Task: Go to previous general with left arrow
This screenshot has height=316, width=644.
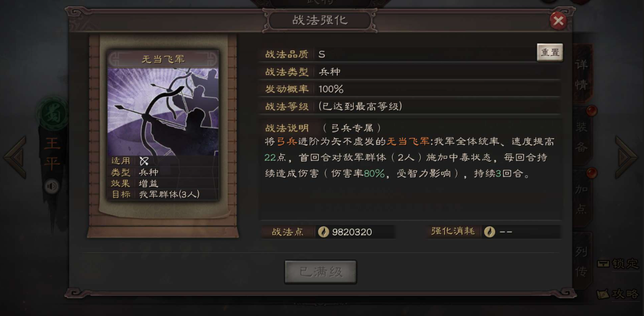Action: coord(15,157)
